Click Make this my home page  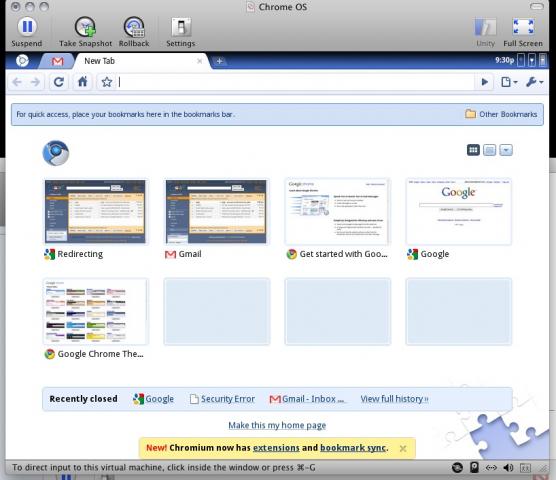(277, 425)
